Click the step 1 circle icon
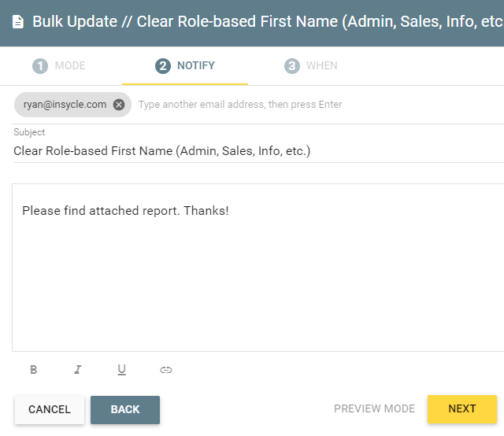This screenshot has height=436, width=504. (x=40, y=66)
